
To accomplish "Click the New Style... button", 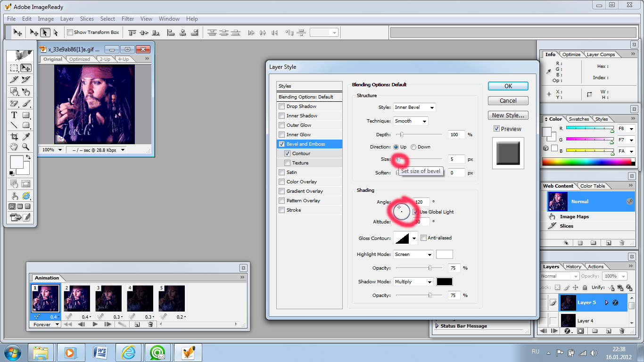I will pyautogui.click(x=508, y=115).
